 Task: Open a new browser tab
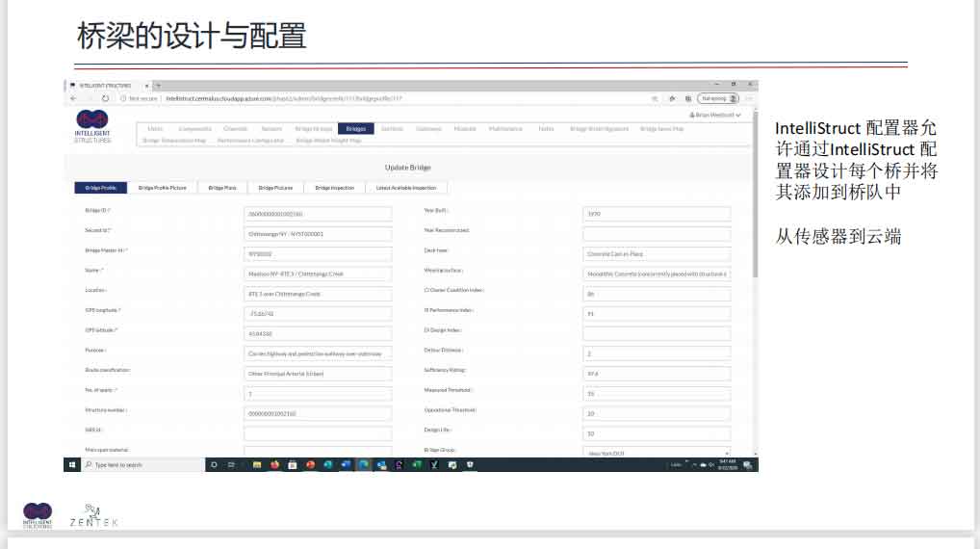[x=158, y=85]
